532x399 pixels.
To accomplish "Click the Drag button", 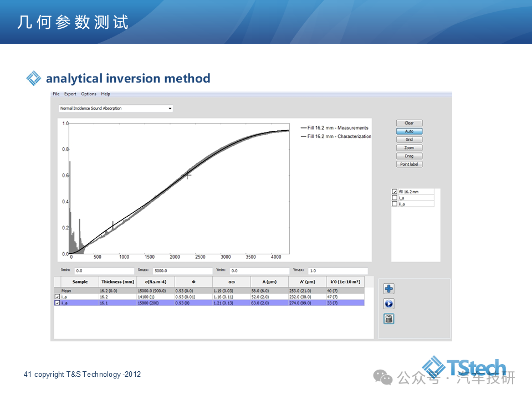I will tap(409, 156).
